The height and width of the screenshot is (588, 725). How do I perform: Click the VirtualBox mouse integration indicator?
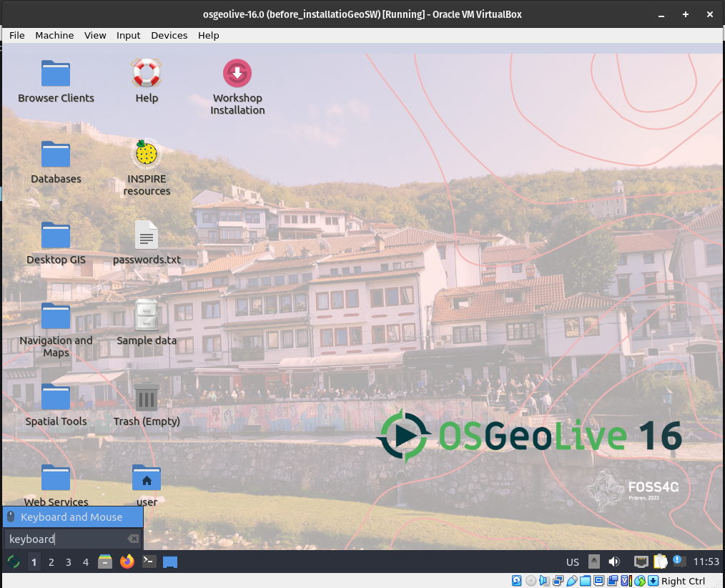(639, 581)
